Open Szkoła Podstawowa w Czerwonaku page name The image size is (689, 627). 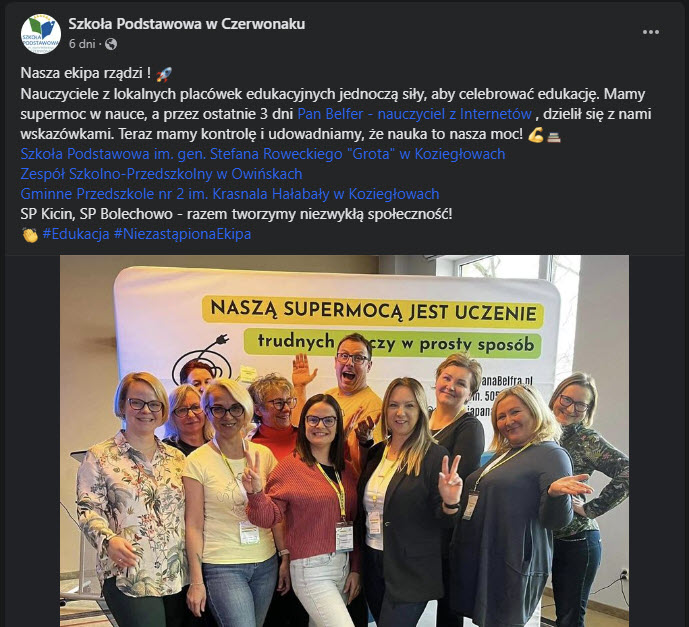pos(186,24)
